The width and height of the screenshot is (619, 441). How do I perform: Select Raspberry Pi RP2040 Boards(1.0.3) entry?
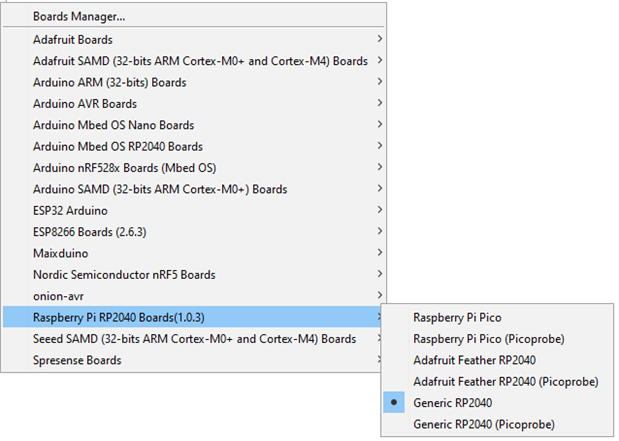[192, 317]
